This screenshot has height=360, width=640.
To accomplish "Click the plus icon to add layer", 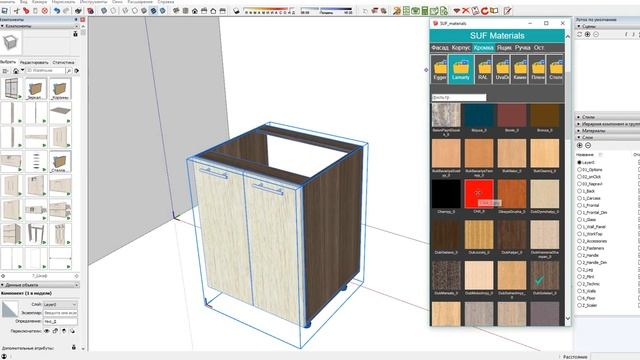I will point(580,145).
